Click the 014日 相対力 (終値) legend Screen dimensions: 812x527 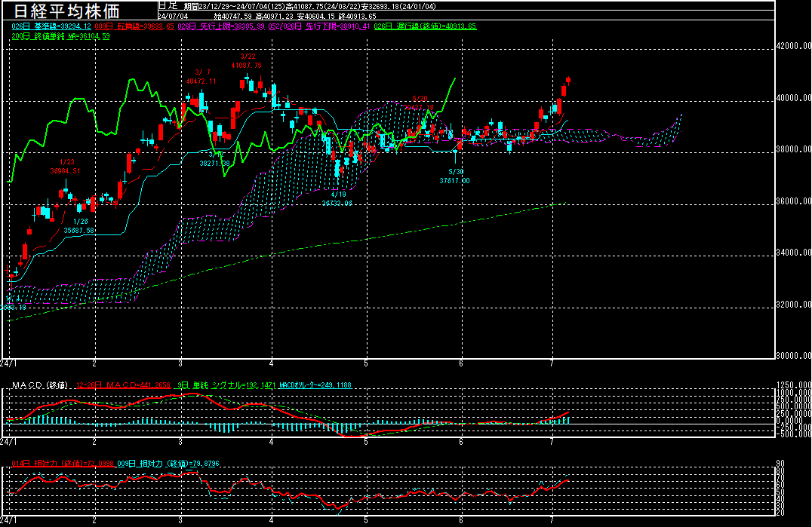pyautogui.click(x=63, y=464)
